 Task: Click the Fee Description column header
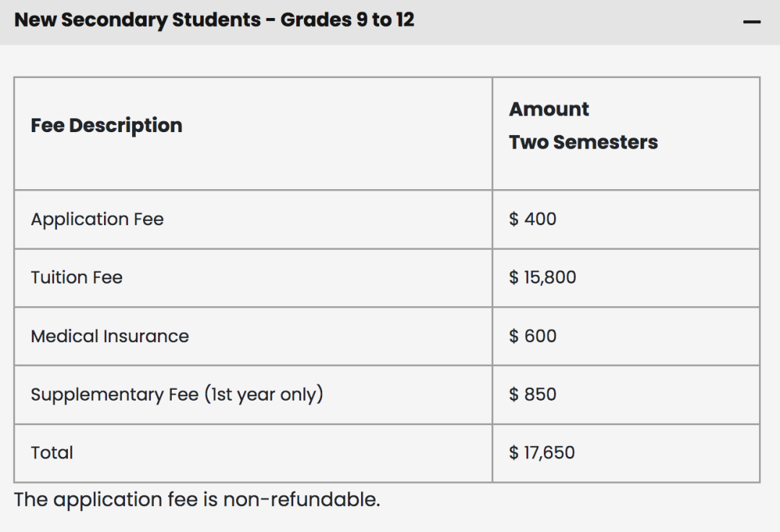106,126
